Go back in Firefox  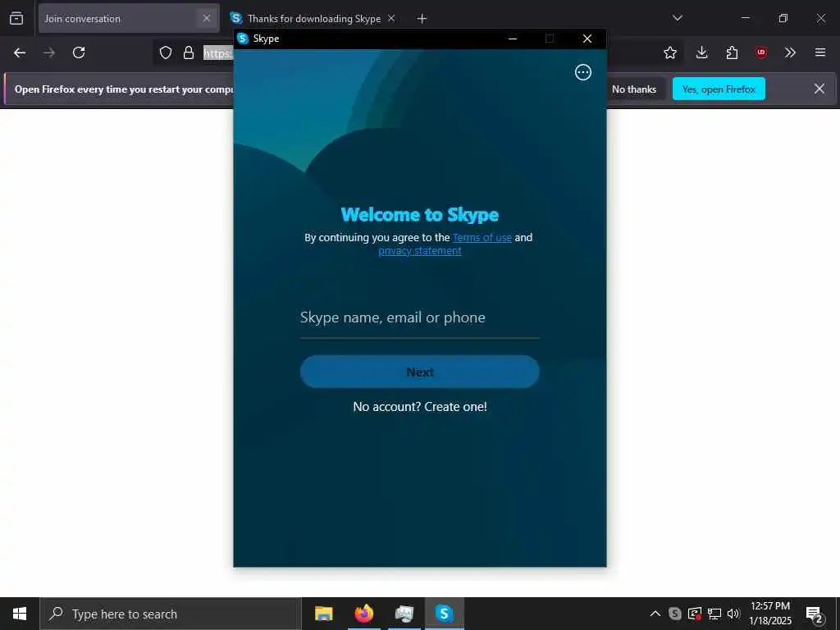pos(20,52)
